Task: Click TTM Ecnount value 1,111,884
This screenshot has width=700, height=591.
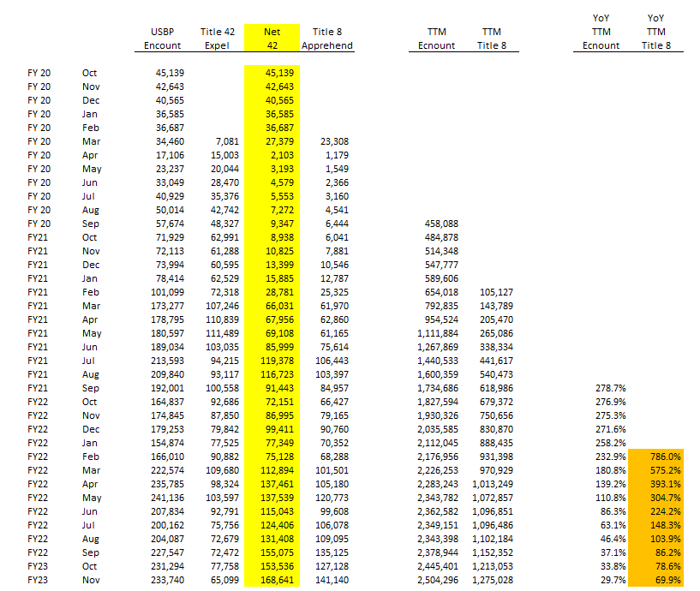Action: point(438,333)
